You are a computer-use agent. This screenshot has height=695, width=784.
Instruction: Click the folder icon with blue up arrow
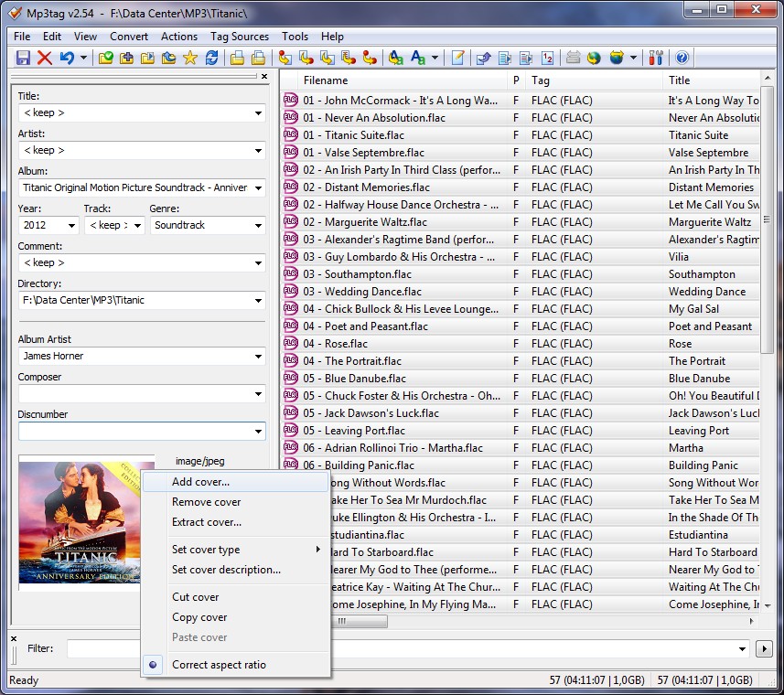click(168, 58)
